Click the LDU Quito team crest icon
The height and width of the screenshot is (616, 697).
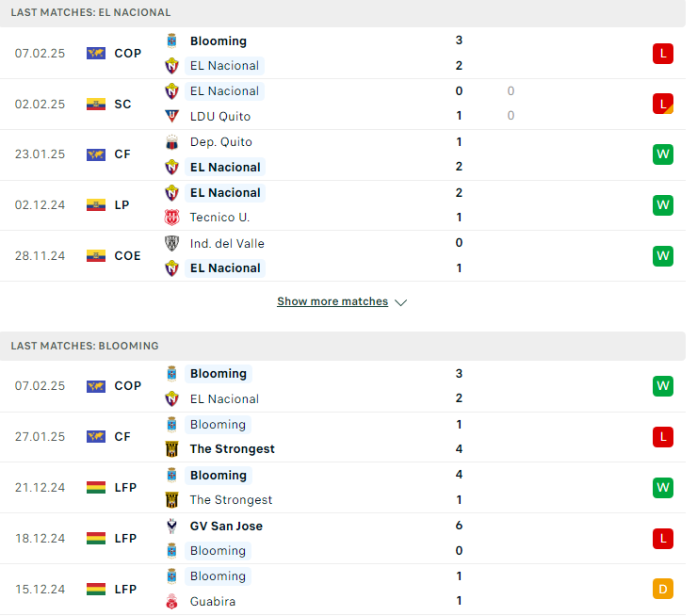171,117
